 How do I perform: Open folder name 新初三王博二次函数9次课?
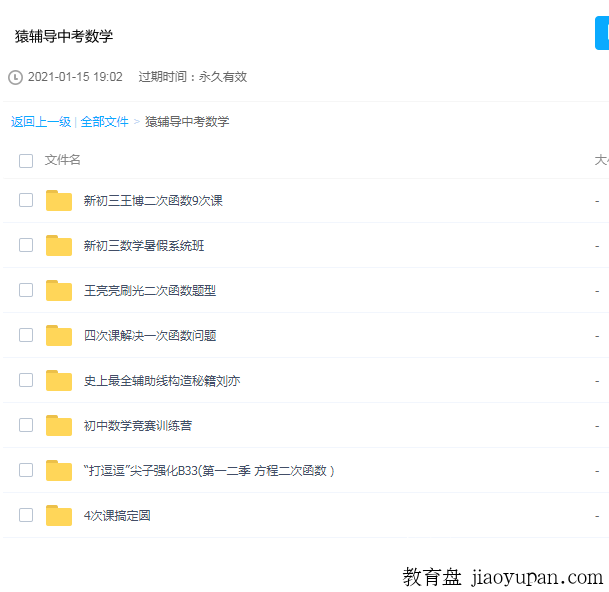pos(153,201)
